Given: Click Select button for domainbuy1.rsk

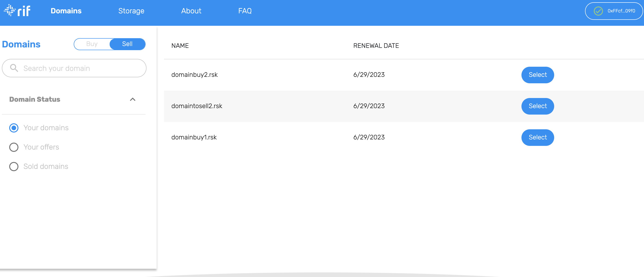Looking at the screenshot, I should pyautogui.click(x=537, y=138).
